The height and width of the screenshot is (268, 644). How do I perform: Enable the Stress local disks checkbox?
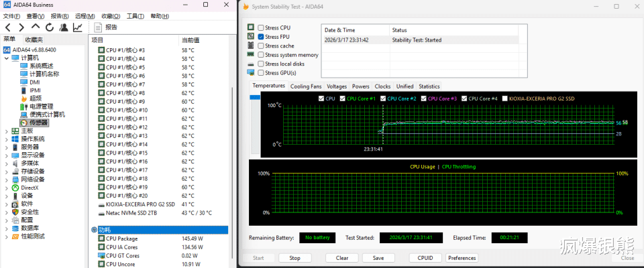point(261,64)
